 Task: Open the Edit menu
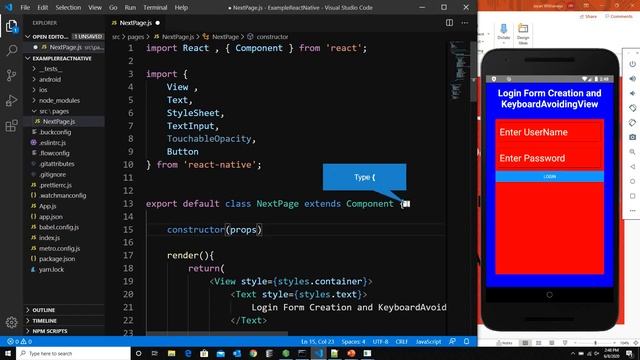click(42, 7)
